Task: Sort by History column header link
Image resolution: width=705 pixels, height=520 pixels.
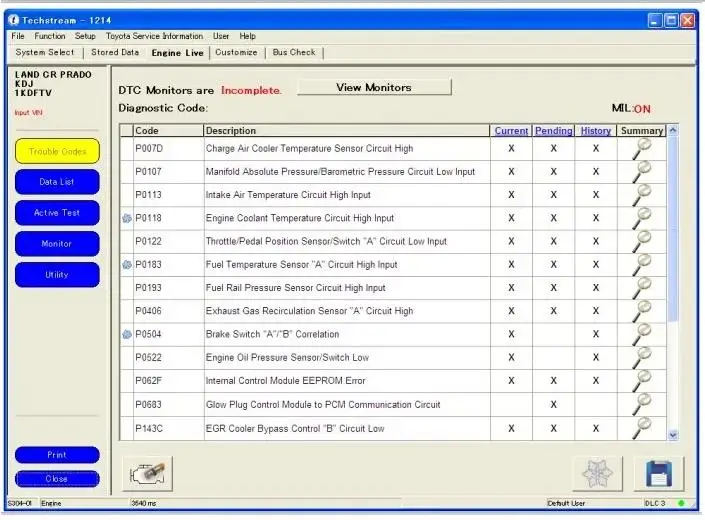Action: 596,131
